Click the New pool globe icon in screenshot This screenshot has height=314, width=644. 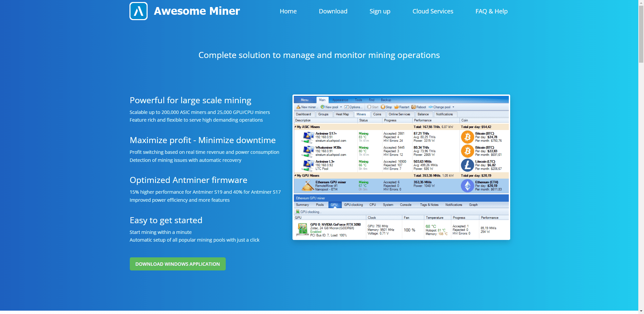tap(322, 107)
